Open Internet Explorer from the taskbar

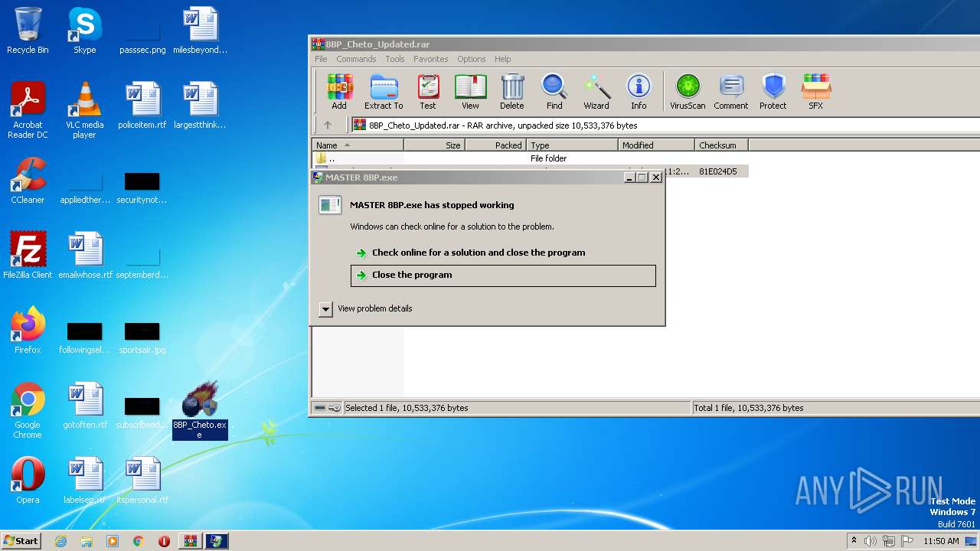(60, 541)
